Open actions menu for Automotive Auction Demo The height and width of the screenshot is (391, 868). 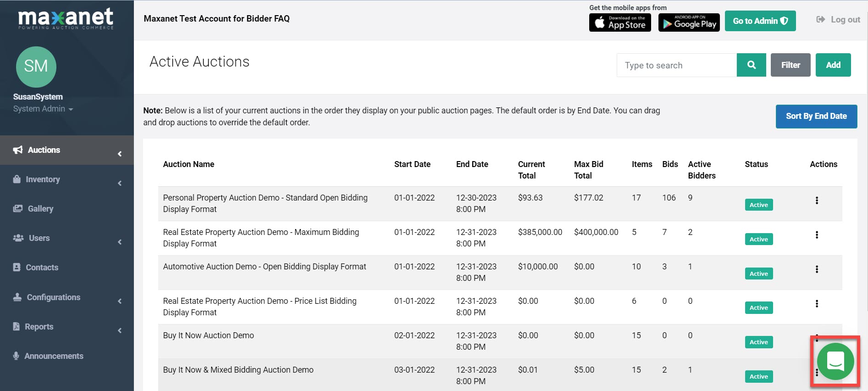(x=817, y=269)
